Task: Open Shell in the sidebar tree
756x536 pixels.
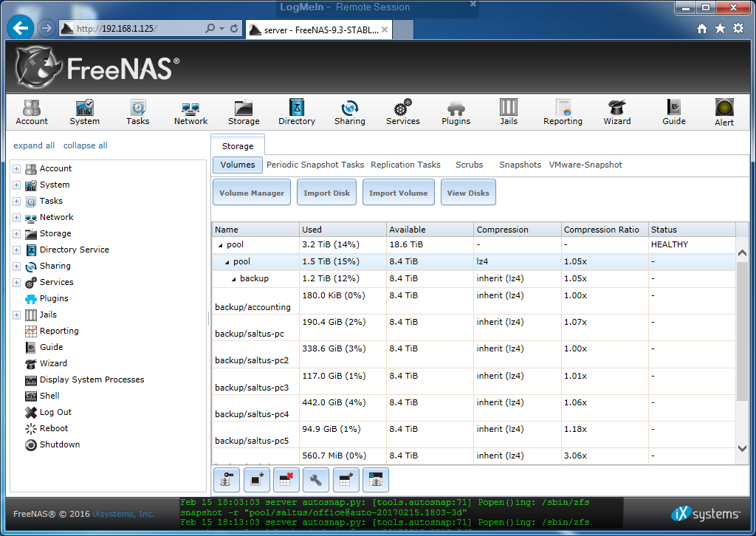Action: (x=49, y=396)
